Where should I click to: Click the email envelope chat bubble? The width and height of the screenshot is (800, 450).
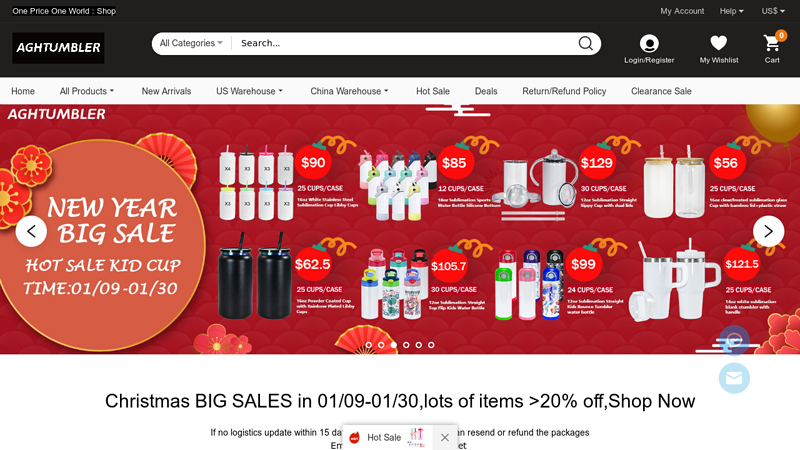(x=734, y=378)
